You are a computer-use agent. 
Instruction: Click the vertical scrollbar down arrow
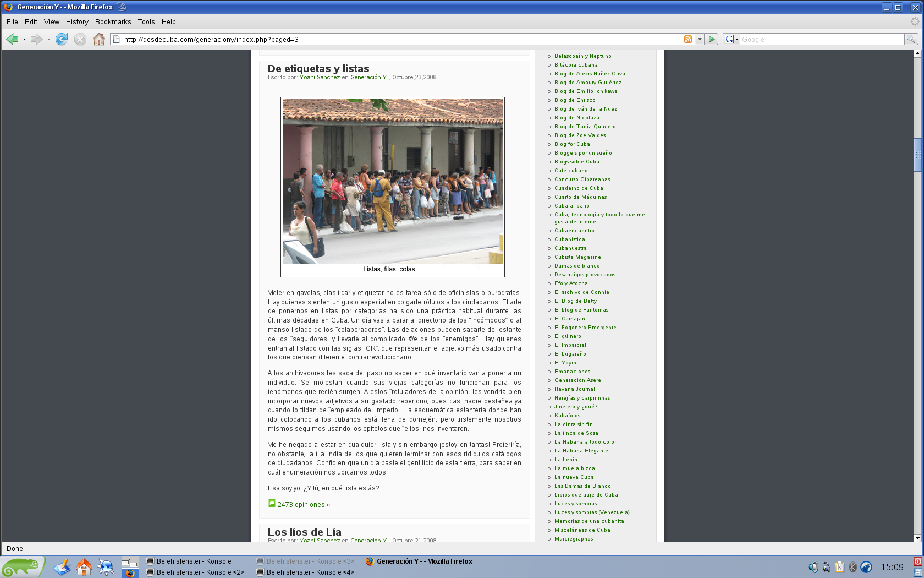pos(917,538)
